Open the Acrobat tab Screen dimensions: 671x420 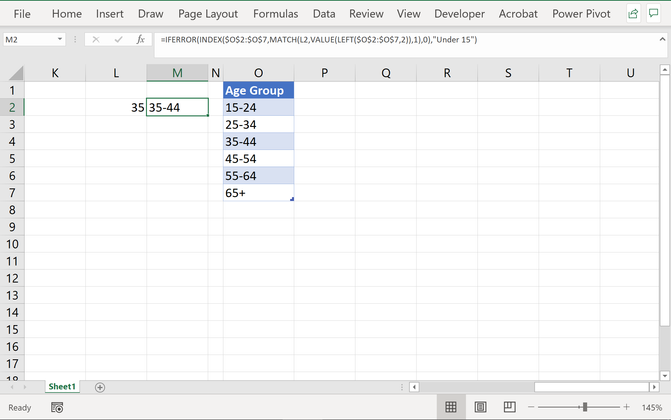pos(518,14)
